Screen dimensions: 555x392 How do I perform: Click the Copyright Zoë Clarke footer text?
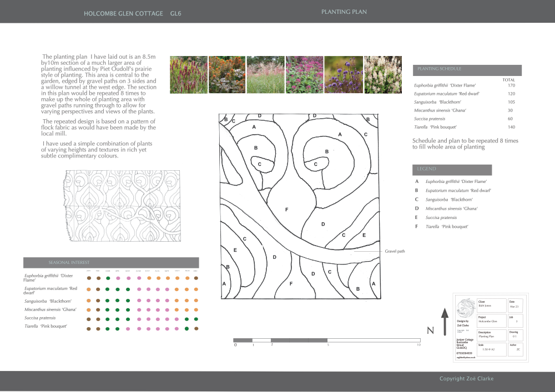click(x=466, y=379)
